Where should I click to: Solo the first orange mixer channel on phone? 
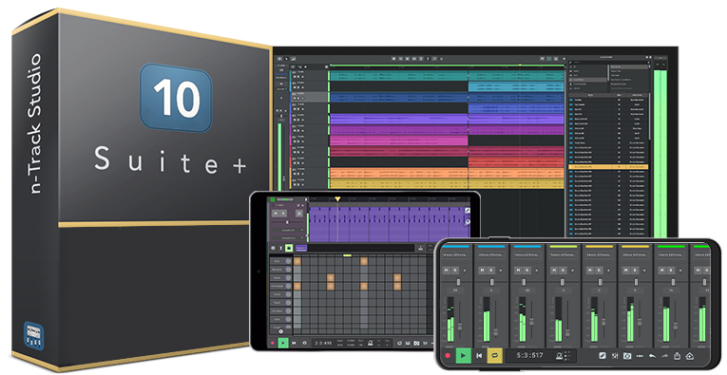599,270
